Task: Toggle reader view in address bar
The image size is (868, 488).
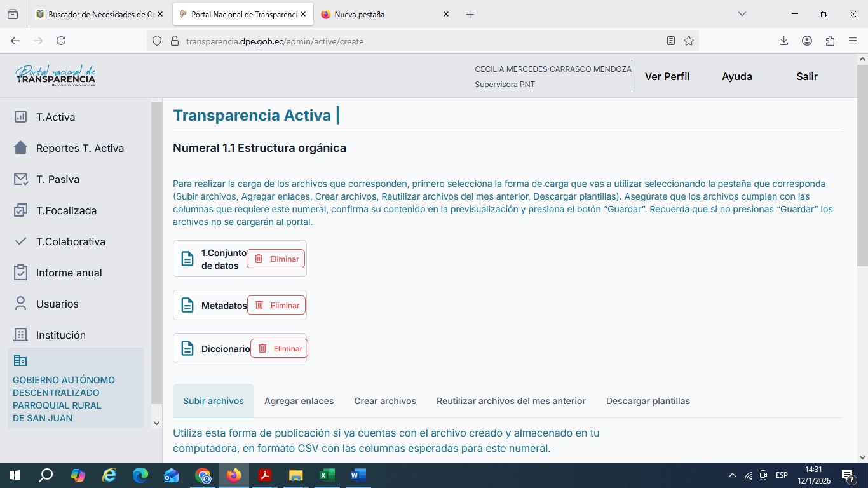Action: click(671, 41)
